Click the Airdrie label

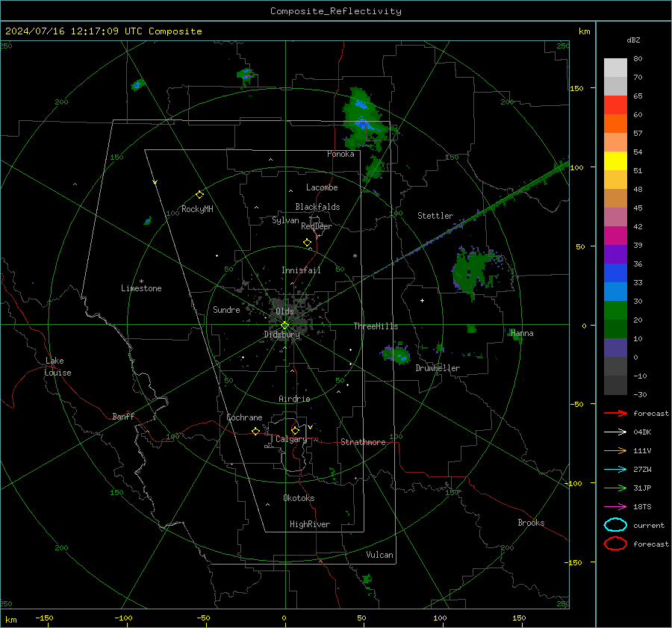(294, 399)
